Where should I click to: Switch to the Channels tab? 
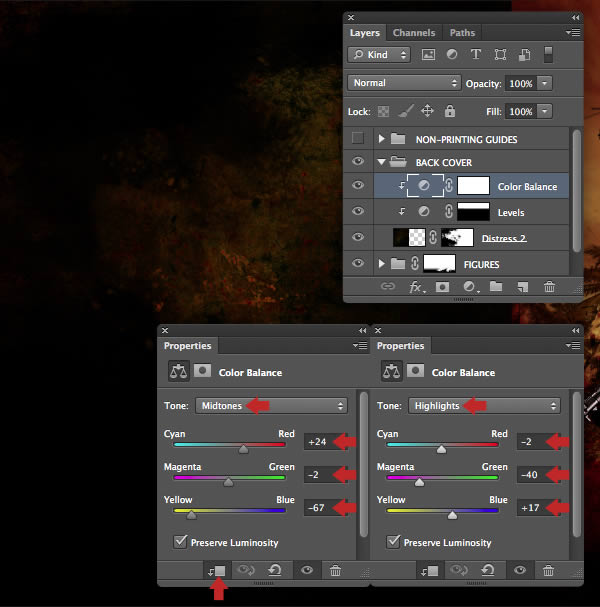click(414, 33)
